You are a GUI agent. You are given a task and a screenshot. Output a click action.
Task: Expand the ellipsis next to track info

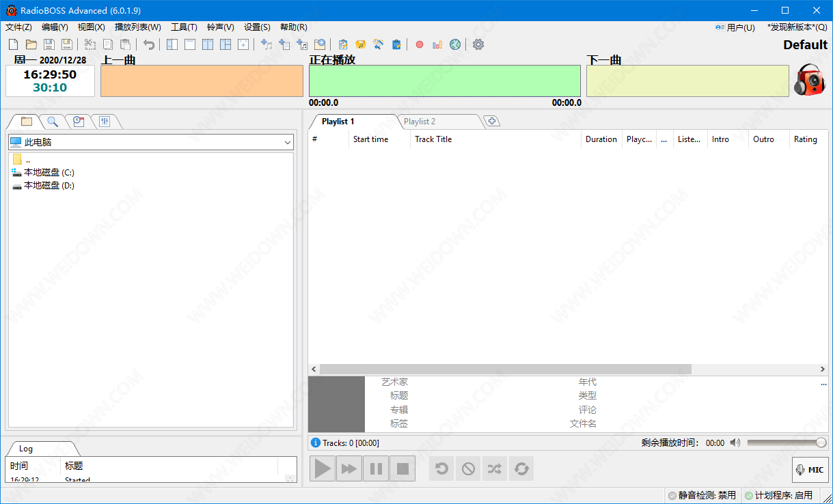point(823,383)
